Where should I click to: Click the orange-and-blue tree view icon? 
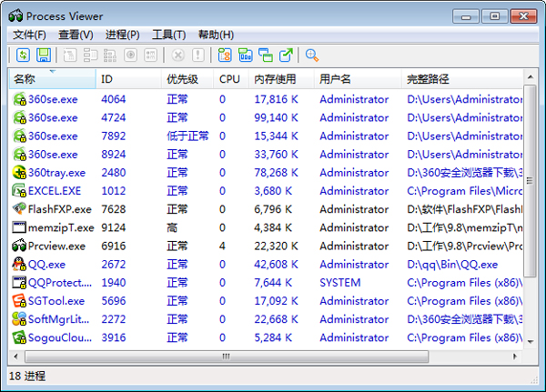[225, 55]
